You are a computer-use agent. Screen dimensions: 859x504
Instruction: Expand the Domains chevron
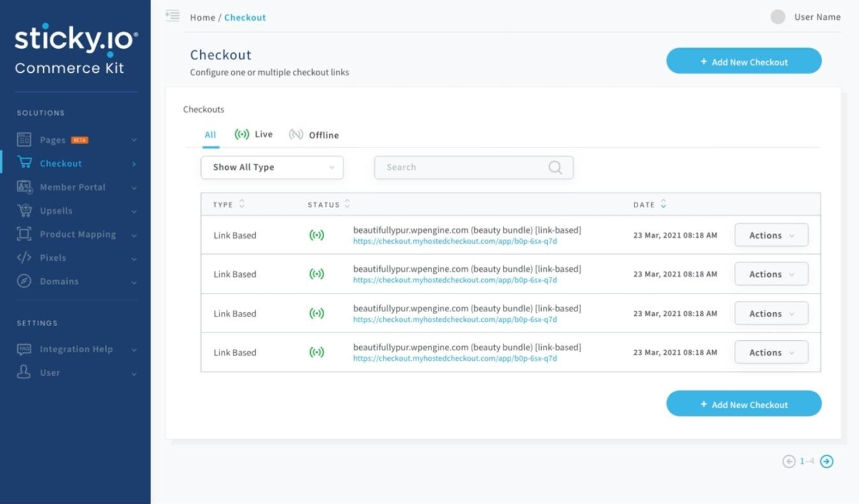point(134,282)
